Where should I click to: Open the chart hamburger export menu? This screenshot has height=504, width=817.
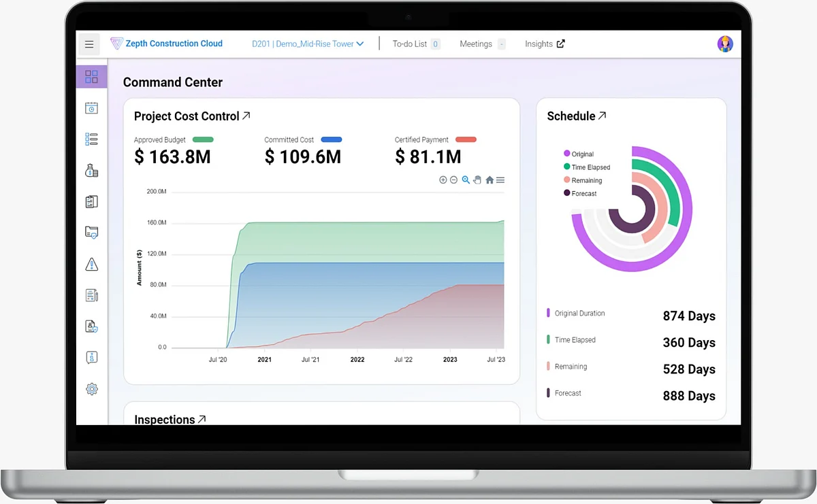point(500,180)
